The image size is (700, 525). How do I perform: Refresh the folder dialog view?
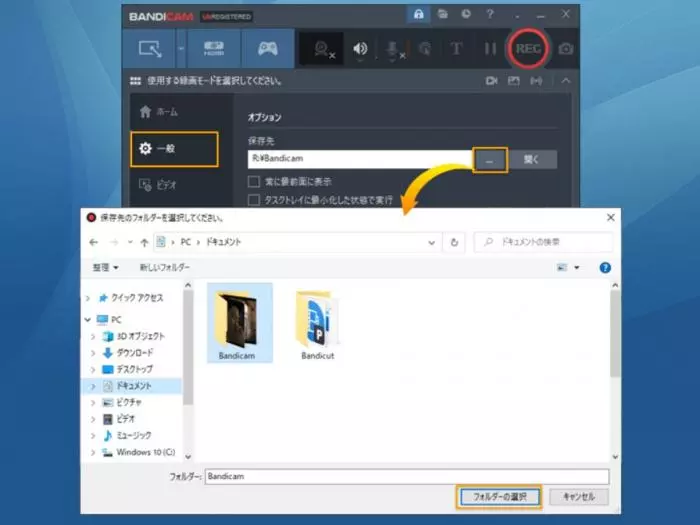(454, 242)
